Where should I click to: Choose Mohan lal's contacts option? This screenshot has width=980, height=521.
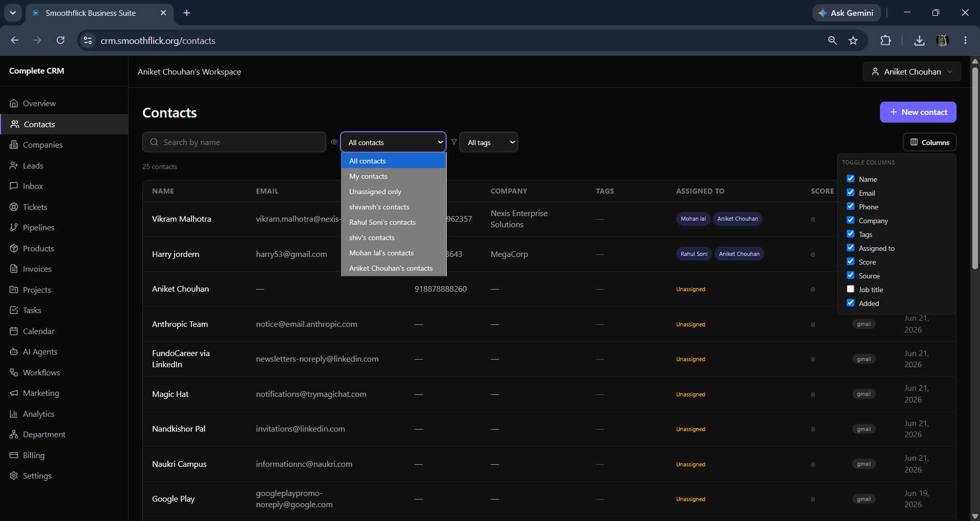[394, 253]
